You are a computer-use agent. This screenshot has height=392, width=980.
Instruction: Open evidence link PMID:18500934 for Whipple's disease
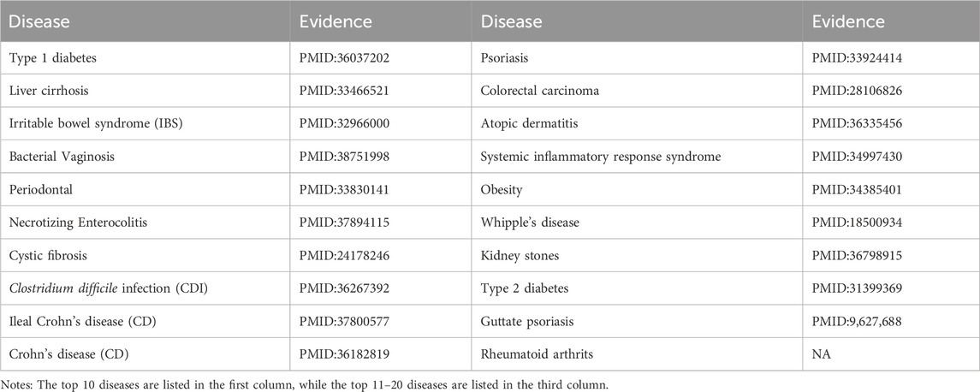click(858, 223)
